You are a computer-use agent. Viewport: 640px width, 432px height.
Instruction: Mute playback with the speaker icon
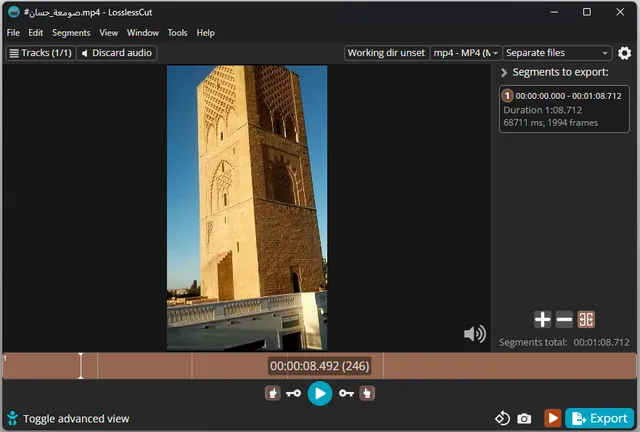(475, 334)
